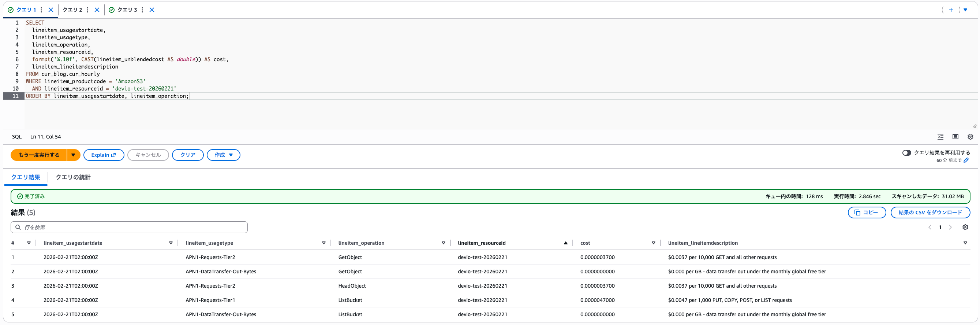Open the 作成 dropdown
The height and width of the screenshot is (325, 980).
[x=223, y=155]
